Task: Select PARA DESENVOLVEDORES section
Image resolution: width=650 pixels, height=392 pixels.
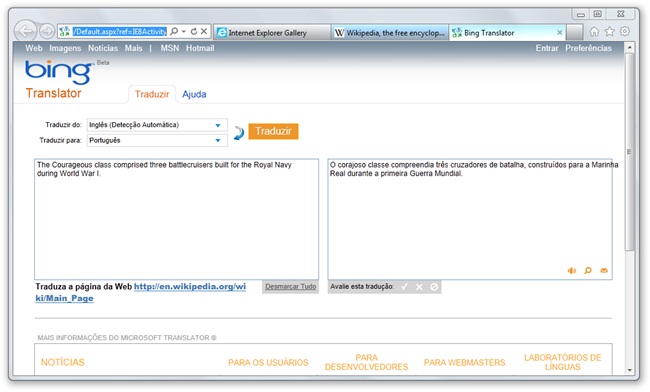Action: 366,362
